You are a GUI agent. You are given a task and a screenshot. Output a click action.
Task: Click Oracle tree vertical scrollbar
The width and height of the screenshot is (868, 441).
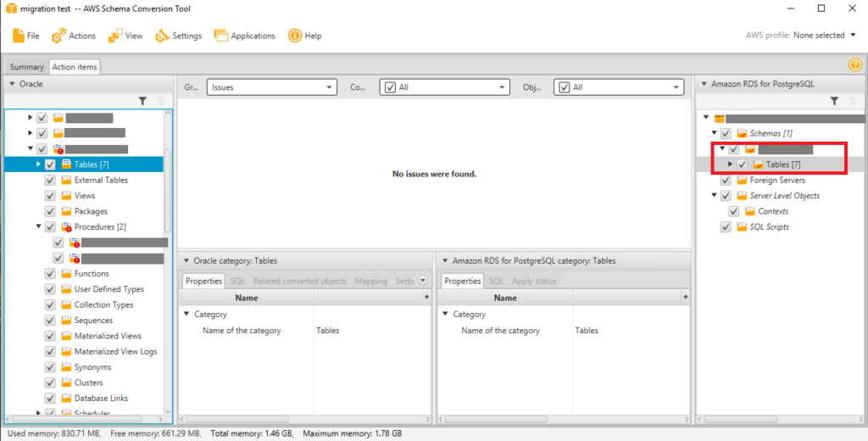pyautogui.click(x=169, y=190)
